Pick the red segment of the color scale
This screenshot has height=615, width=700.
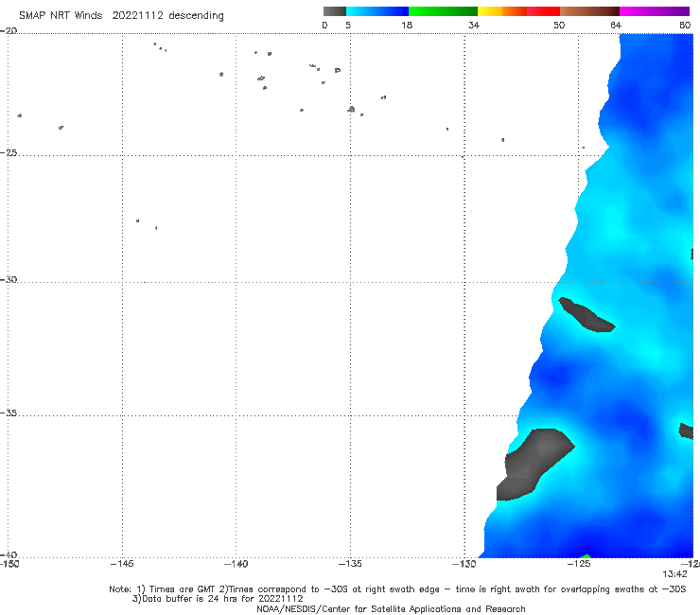pos(543,11)
